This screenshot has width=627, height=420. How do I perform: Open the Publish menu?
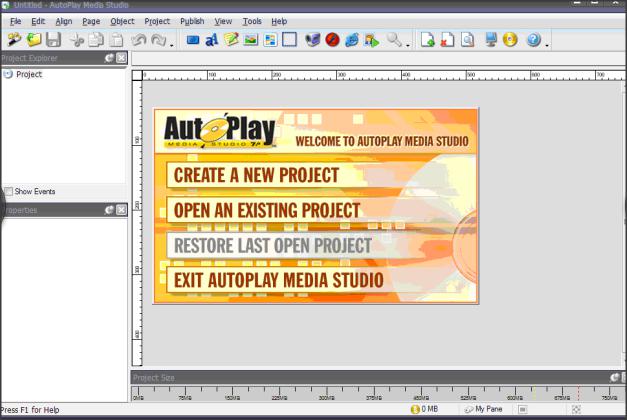click(x=192, y=21)
